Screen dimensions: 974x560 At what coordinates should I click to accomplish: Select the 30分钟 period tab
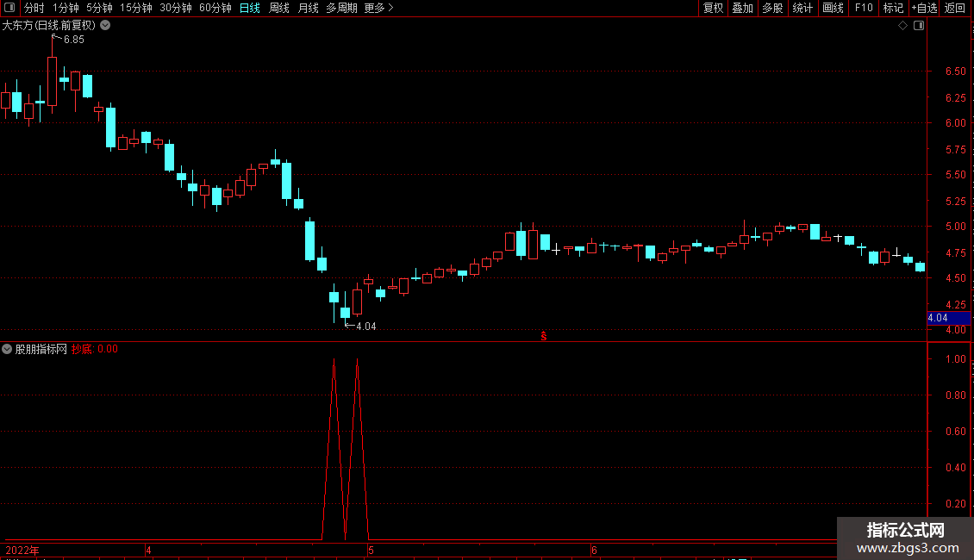[x=175, y=8]
